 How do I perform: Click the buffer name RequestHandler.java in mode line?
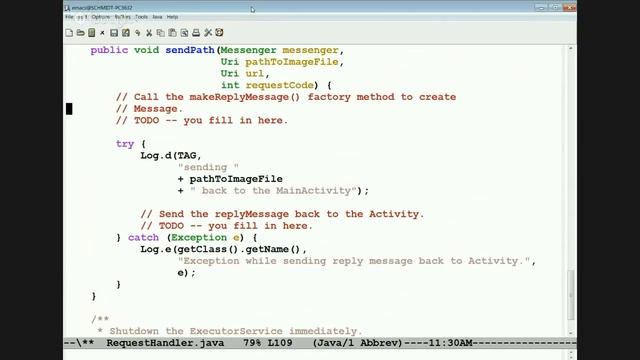click(165, 343)
